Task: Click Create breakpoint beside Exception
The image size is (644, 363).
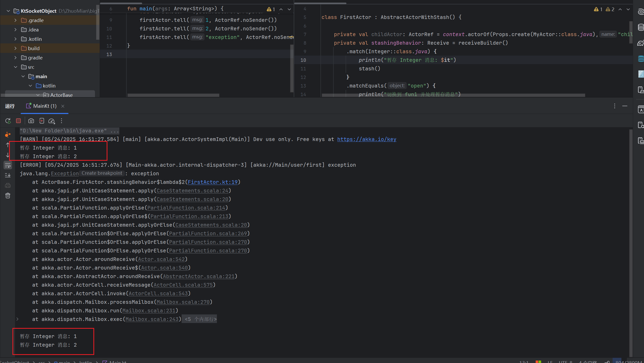Action: [102, 173]
